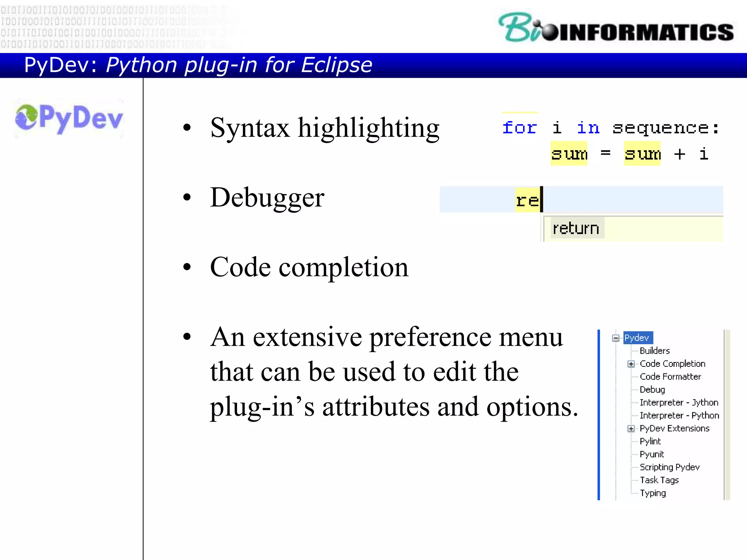The width and height of the screenshot is (747, 560).
Task: Open the Pylint preference page
Action: point(650,442)
